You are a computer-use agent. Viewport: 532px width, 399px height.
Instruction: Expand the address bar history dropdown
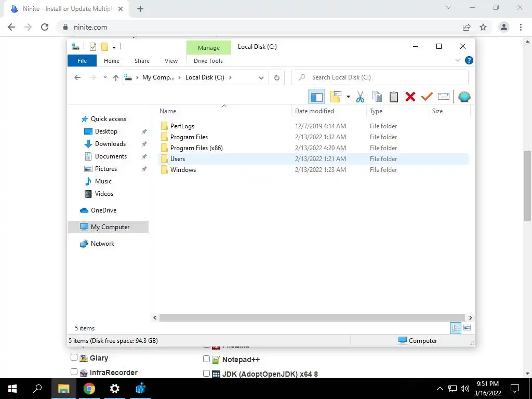[261, 78]
